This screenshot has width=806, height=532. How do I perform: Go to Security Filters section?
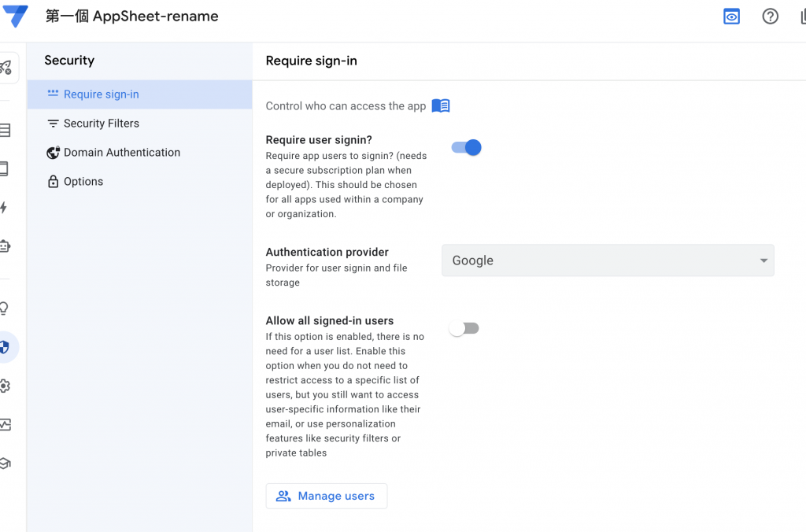[101, 124]
